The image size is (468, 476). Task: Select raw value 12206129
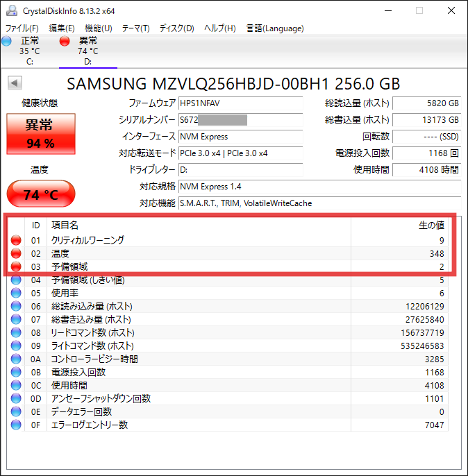coord(425,306)
